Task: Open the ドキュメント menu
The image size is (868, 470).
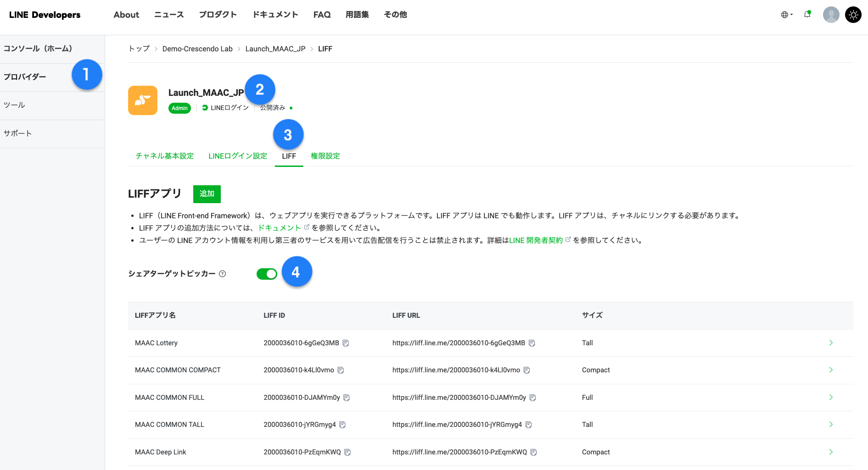Action: pyautogui.click(x=275, y=15)
